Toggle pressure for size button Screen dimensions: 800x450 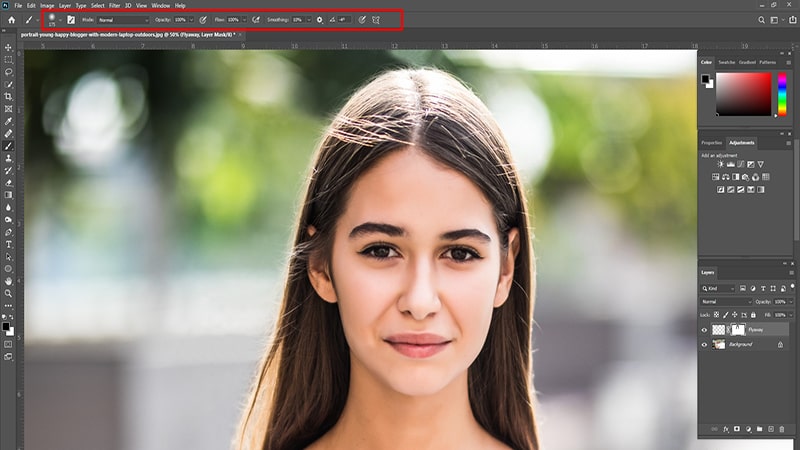[x=362, y=20]
